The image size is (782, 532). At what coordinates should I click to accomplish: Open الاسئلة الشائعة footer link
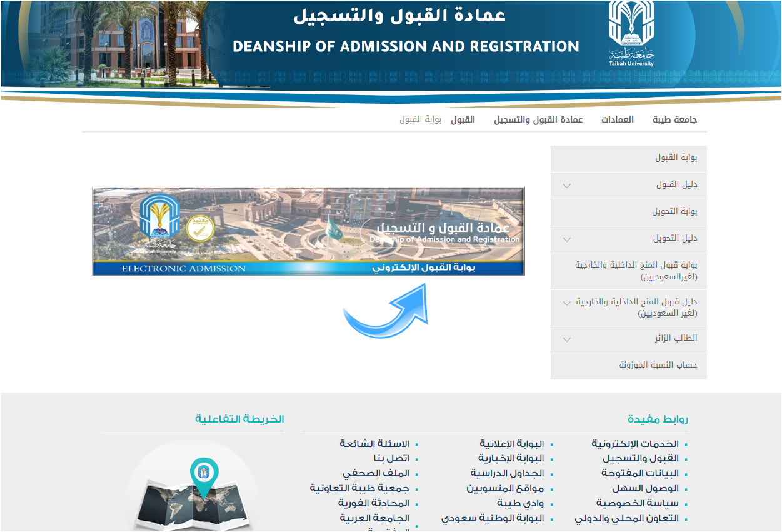tap(374, 444)
